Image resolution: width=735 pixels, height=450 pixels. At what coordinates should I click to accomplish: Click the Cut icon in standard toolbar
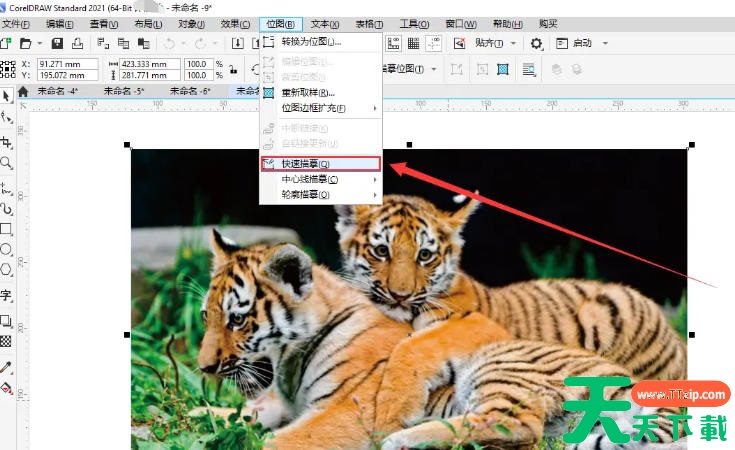[x=103, y=44]
